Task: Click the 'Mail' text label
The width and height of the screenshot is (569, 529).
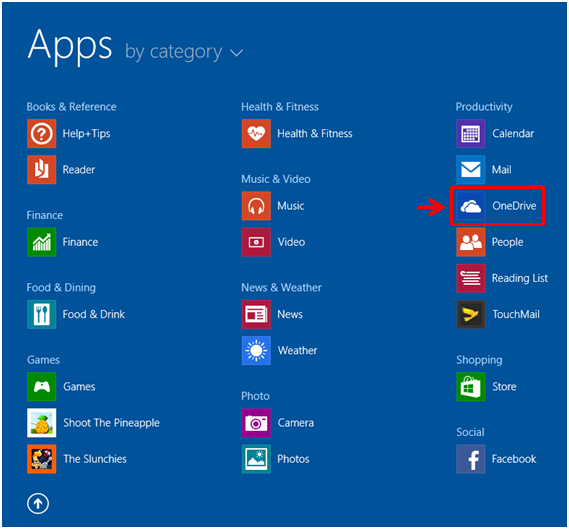Action: [x=502, y=169]
